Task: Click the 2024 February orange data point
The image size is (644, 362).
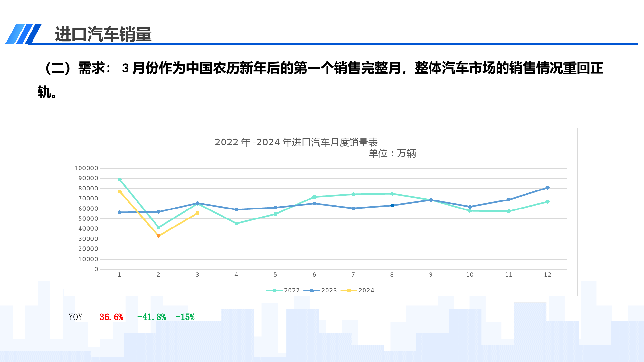Action: pyautogui.click(x=158, y=236)
